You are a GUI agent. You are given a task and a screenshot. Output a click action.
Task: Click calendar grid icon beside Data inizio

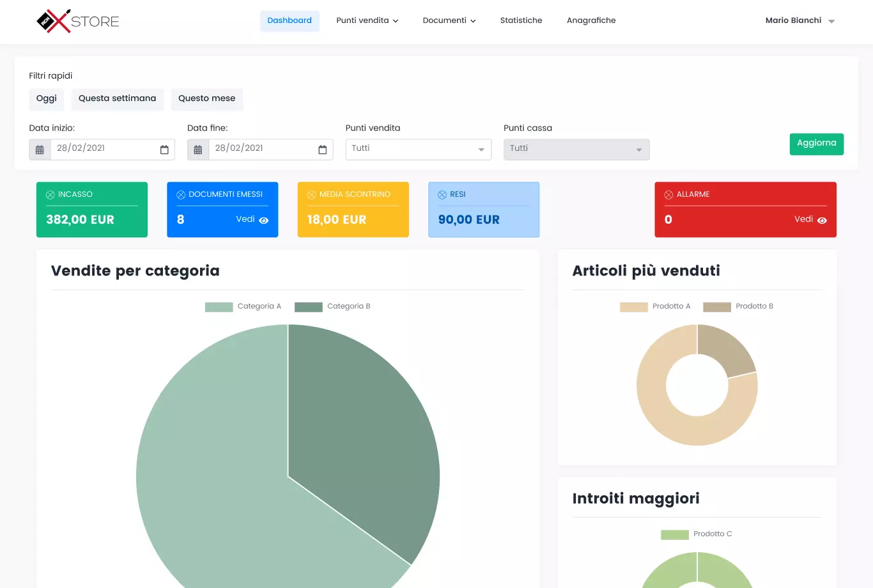coord(40,150)
